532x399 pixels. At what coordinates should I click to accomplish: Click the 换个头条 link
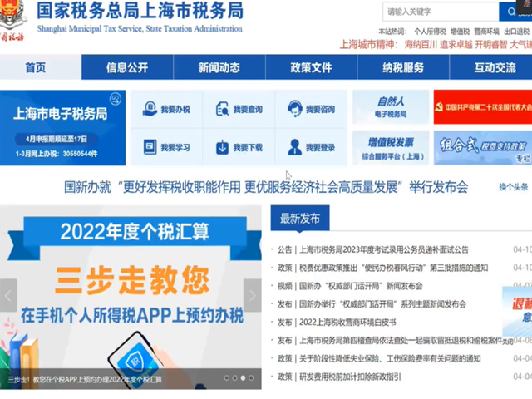pos(514,187)
